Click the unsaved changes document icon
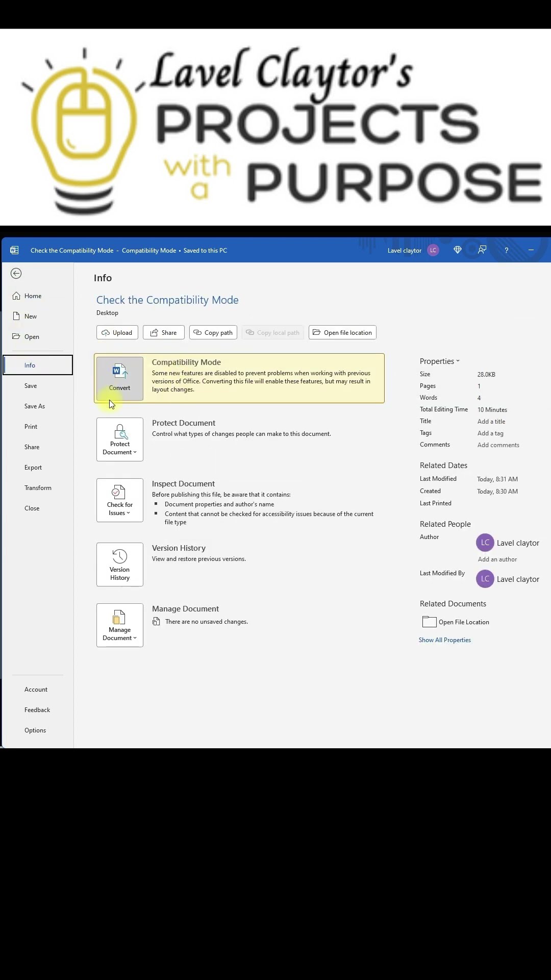This screenshot has height=980, width=551. tap(157, 622)
